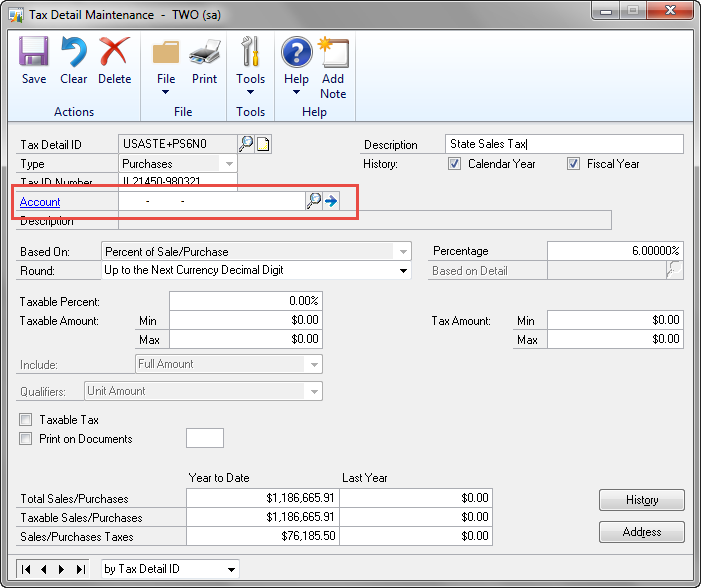Screen dimensions: 701x588
Task: Uncheck the Fiscal Year history checkbox
Action: pyautogui.click(x=573, y=164)
